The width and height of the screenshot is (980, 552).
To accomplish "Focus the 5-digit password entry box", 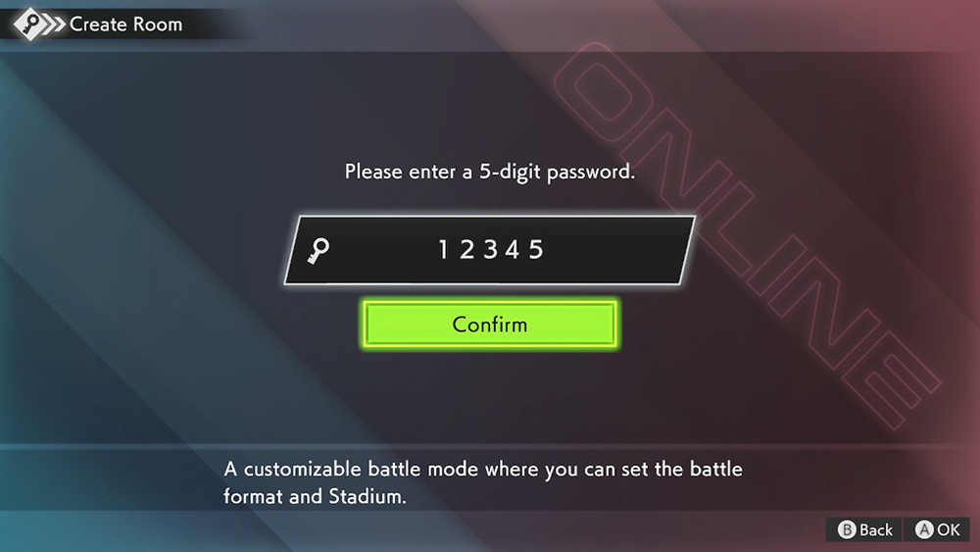I will coord(490,250).
